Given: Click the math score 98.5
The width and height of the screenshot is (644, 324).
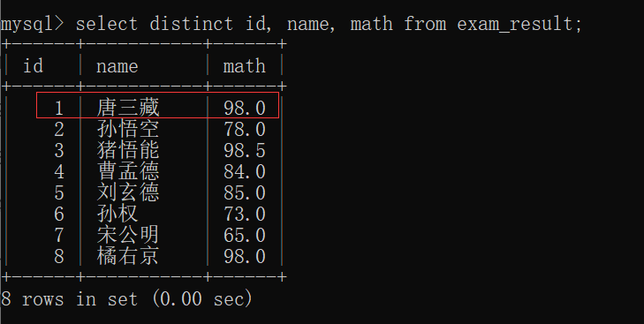Looking at the screenshot, I should click(x=245, y=151).
